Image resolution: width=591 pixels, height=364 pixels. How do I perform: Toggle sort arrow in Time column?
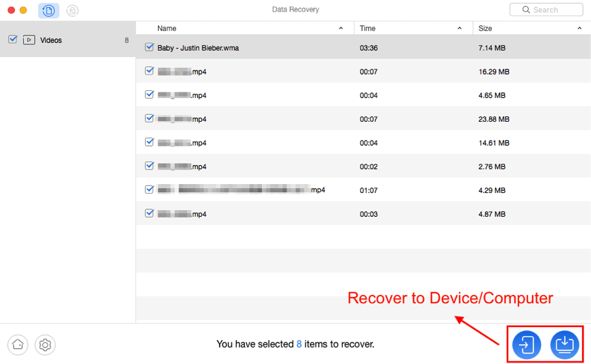point(460,28)
